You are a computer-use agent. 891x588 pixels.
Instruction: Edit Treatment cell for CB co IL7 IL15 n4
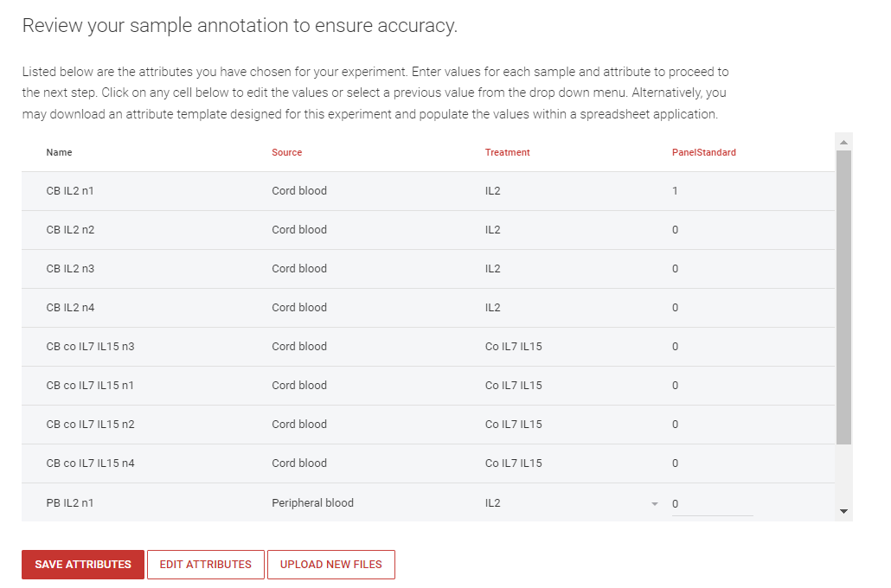coord(514,463)
